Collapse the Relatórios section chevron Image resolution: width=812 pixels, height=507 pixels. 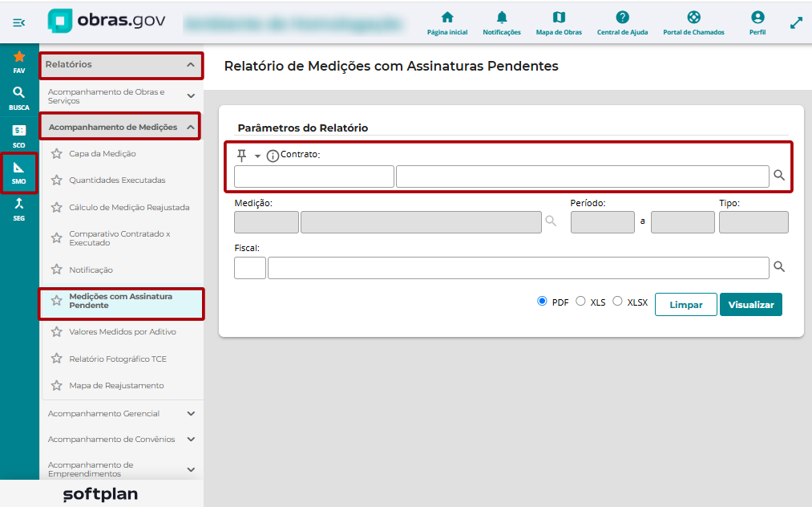tap(191, 65)
